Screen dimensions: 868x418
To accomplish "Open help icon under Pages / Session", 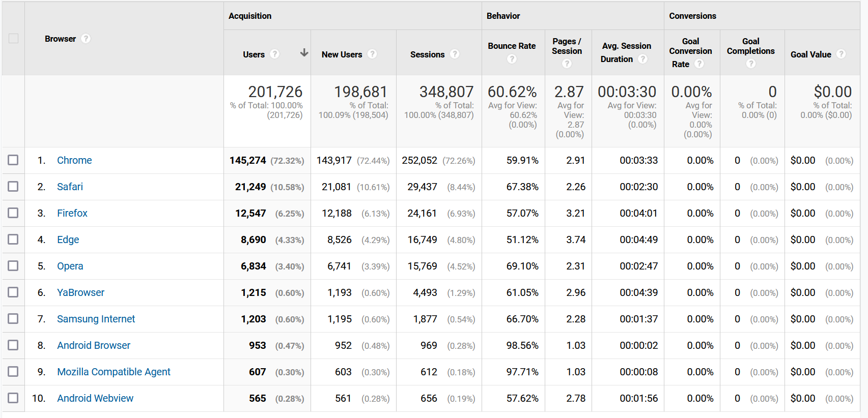I will 567,64.
